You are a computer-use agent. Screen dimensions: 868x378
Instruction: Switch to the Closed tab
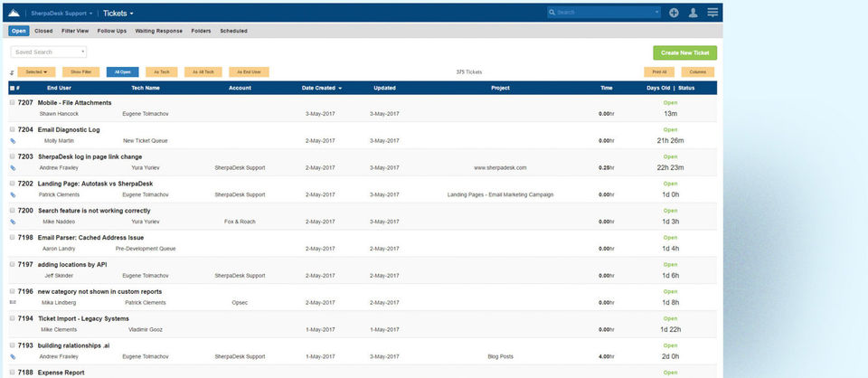pos(43,31)
